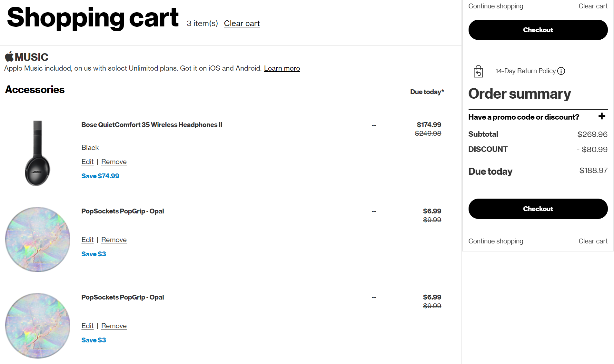Clear cart link next to item count
The width and height of the screenshot is (614, 364).
242,24
